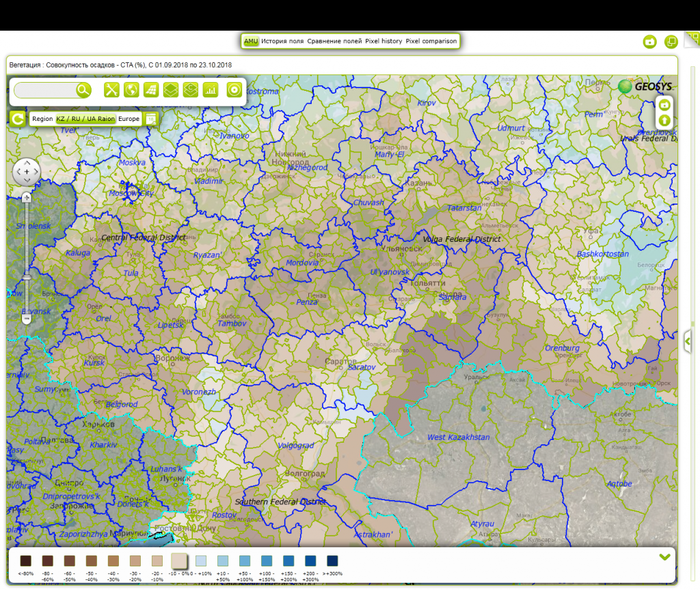This screenshot has width=700, height=591.
Task: Pick the 0 - +10% legend swatch
Action: tap(201, 561)
